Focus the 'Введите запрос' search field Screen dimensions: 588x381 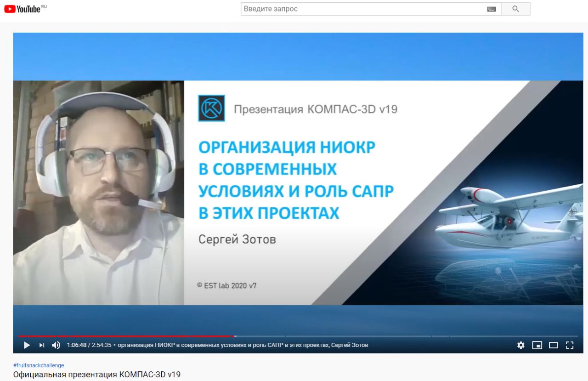pyautogui.click(x=363, y=9)
